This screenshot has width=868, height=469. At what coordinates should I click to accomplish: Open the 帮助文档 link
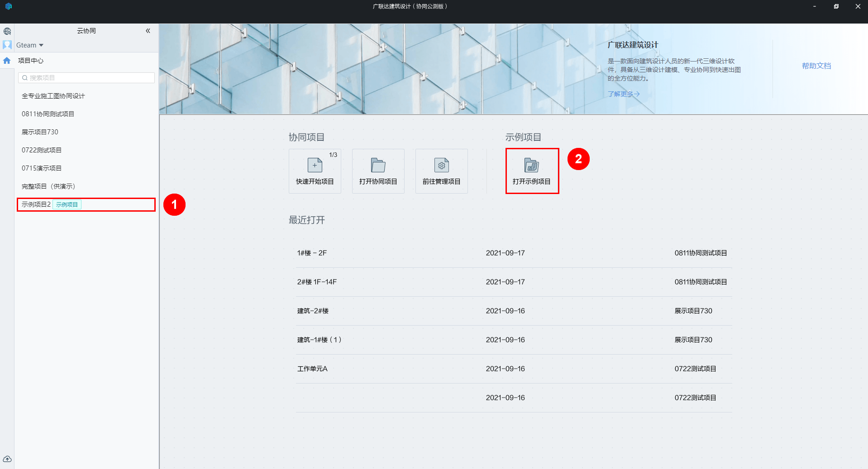coord(816,66)
